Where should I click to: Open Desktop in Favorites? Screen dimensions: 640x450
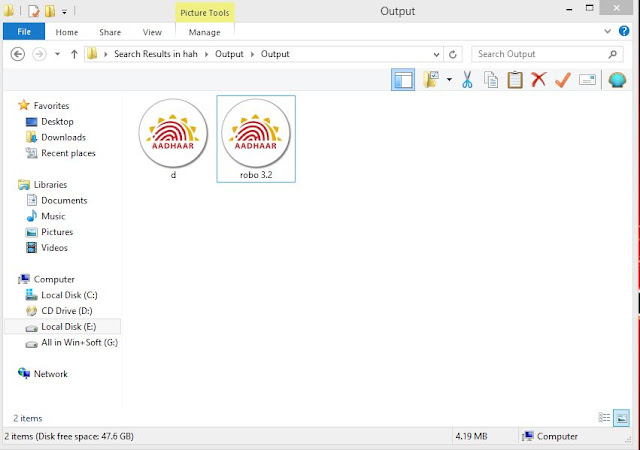pyautogui.click(x=57, y=121)
